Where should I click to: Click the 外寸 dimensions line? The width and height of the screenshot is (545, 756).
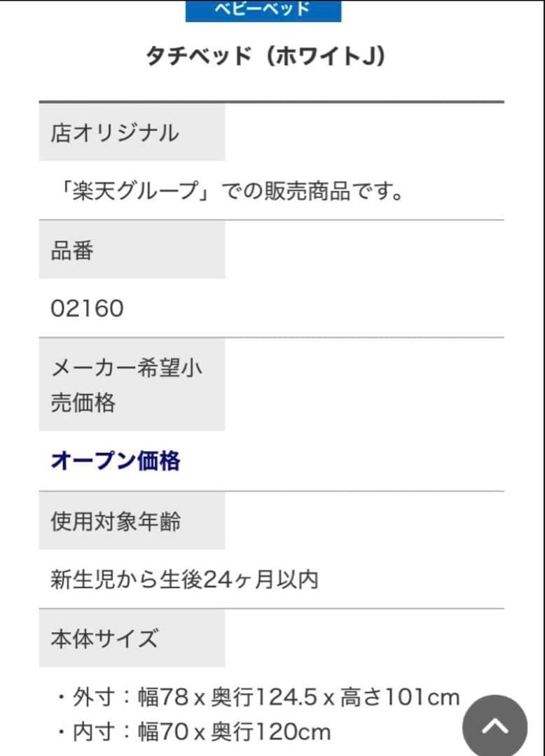252,696
